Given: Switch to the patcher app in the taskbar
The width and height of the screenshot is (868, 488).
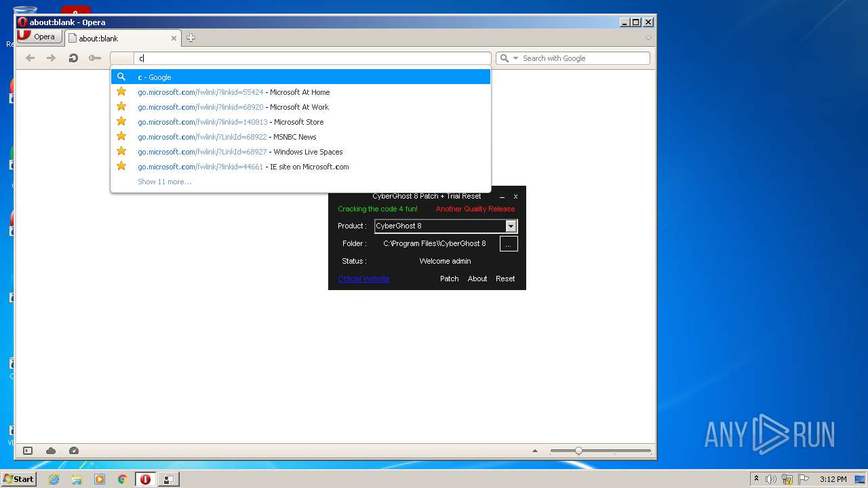Looking at the screenshot, I should click(168, 479).
